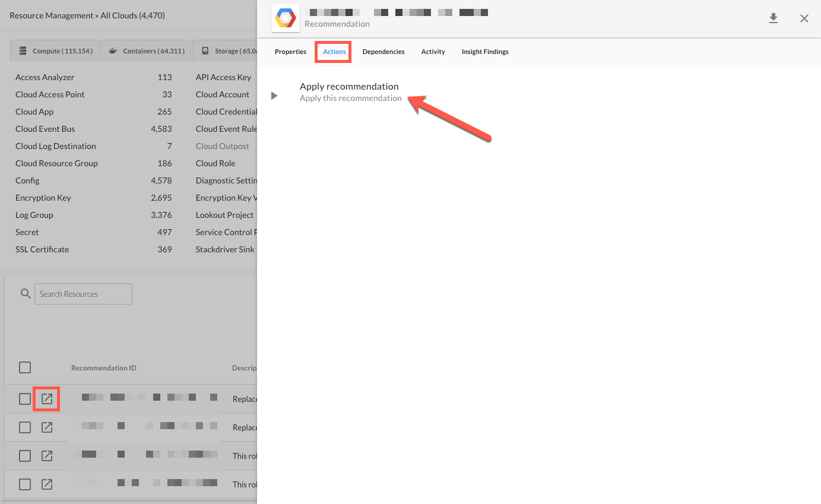Screen dimensions: 821x504
Task: Open SSL Certificate resources
Action: (42, 249)
